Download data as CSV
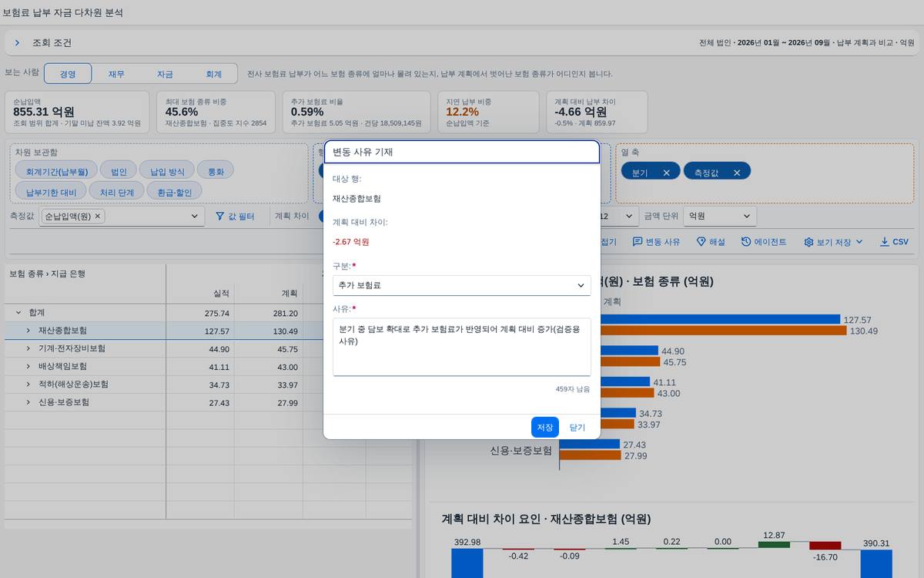Viewport: 924px width, 578px height. pyautogui.click(x=894, y=241)
